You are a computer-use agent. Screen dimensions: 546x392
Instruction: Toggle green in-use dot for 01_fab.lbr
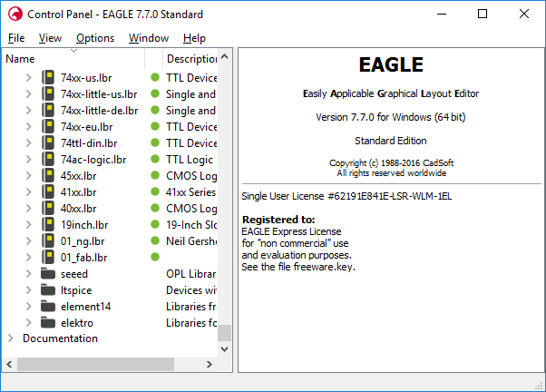(155, 258)
